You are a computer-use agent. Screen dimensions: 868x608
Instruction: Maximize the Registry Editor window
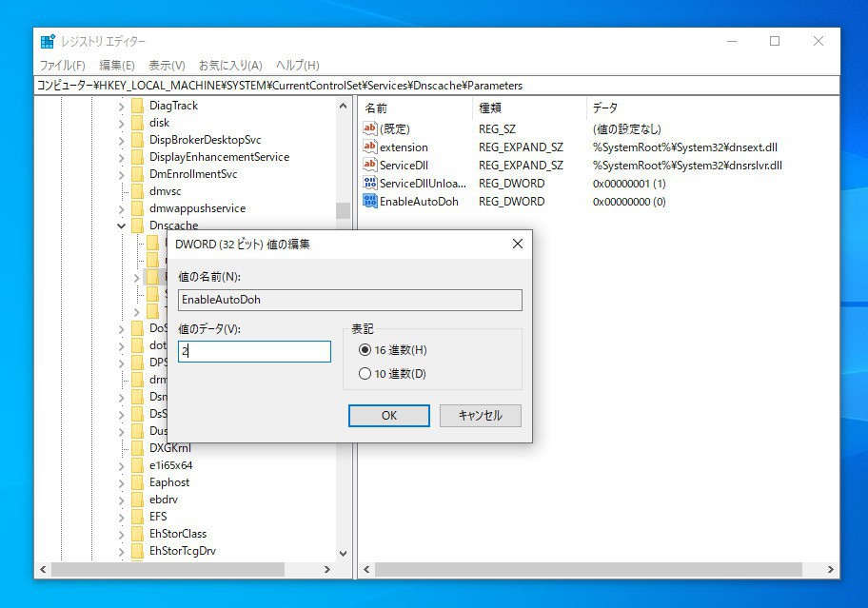click(775, 41)
